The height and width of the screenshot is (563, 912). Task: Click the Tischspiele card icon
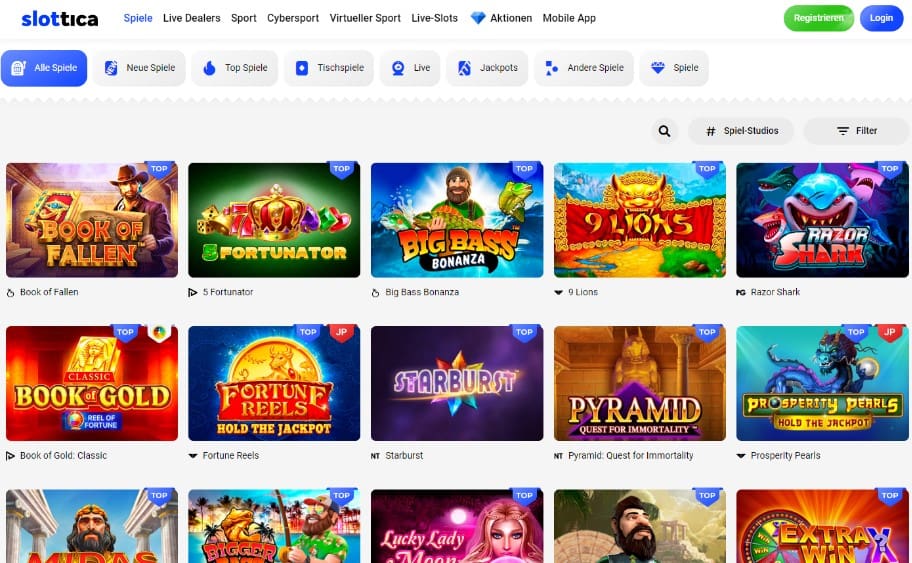pos(302,68)
